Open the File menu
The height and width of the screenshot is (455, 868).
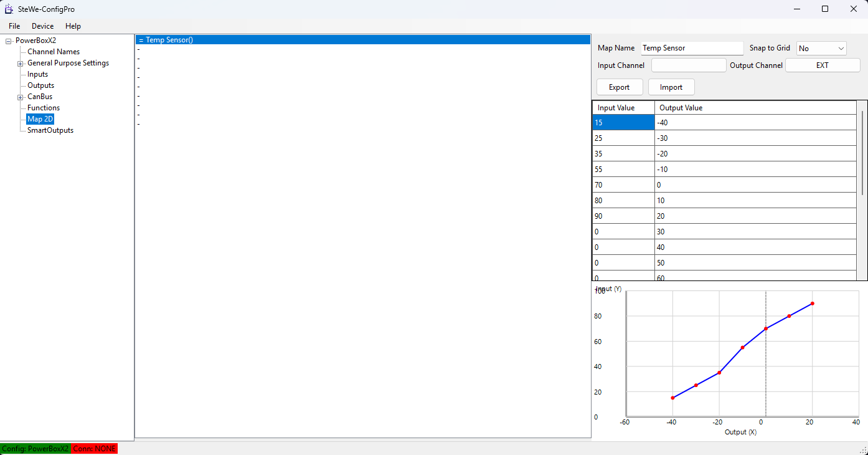[14, 26]
